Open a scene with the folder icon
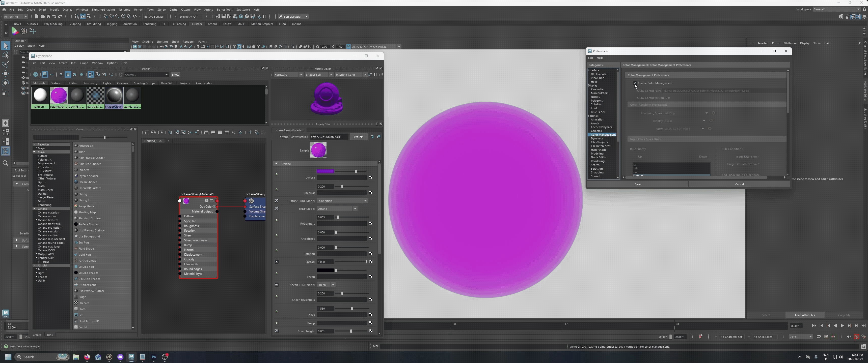This screenshot has height=363, width=868. pos(42,16)
